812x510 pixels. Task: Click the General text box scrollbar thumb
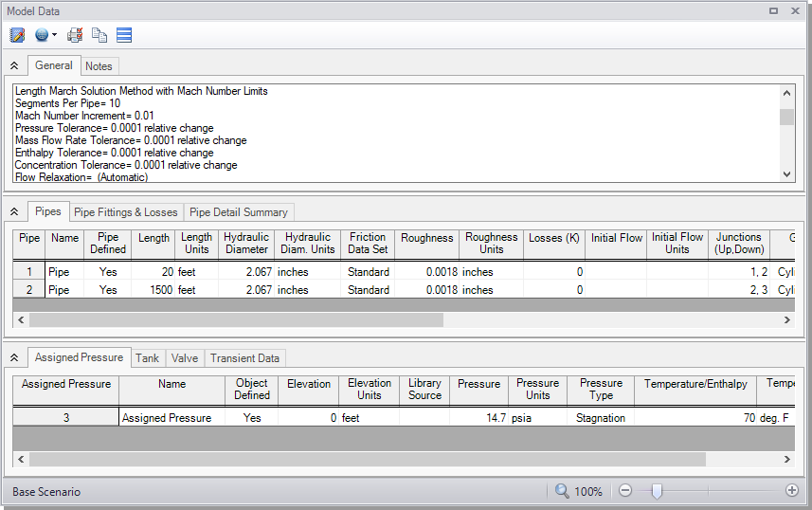786,117
